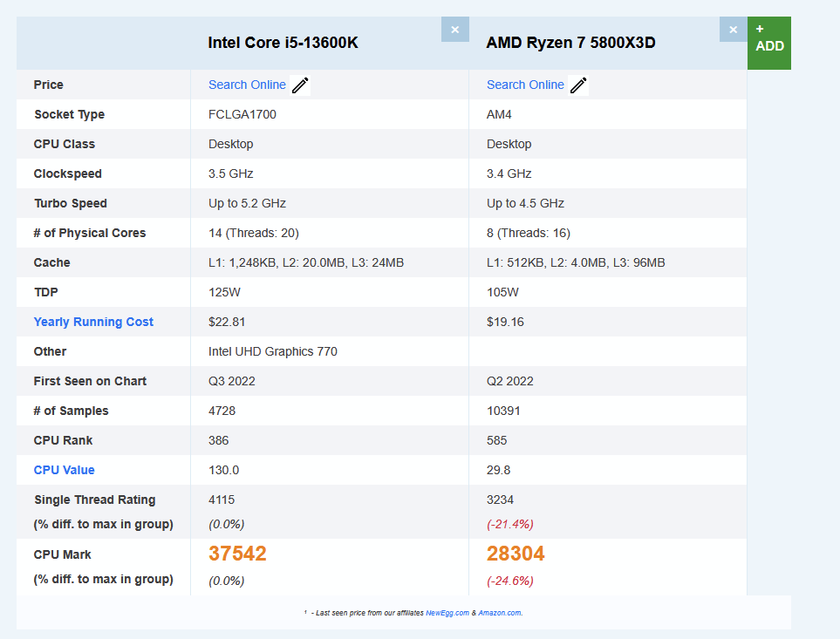The image size is (840, 639).
Task: Click the First Seen on Chart label
Action: point(90,381)
